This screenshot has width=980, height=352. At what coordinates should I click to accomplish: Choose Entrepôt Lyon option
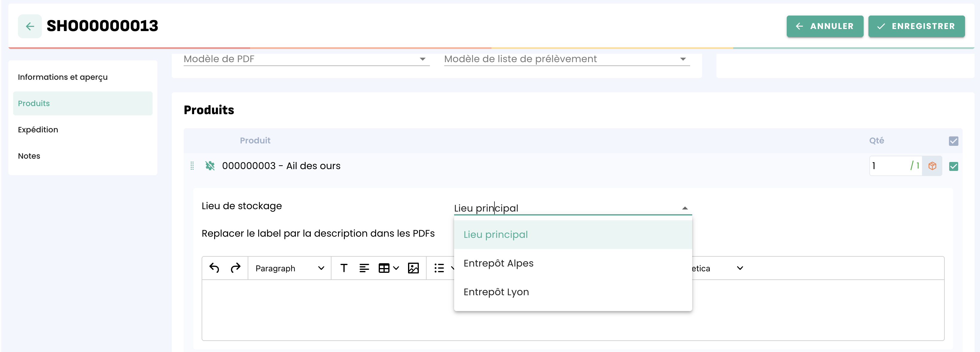click(x=496, y=292)
